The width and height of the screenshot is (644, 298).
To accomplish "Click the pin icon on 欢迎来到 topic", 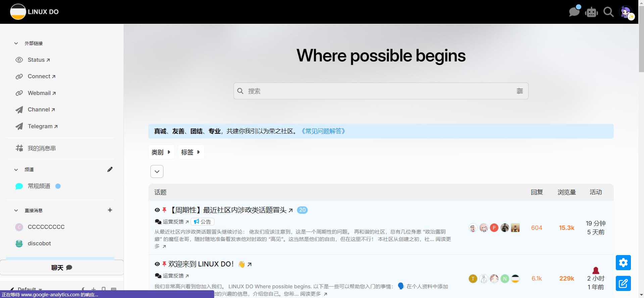I will pyautogui.click(x=164, y=264).
